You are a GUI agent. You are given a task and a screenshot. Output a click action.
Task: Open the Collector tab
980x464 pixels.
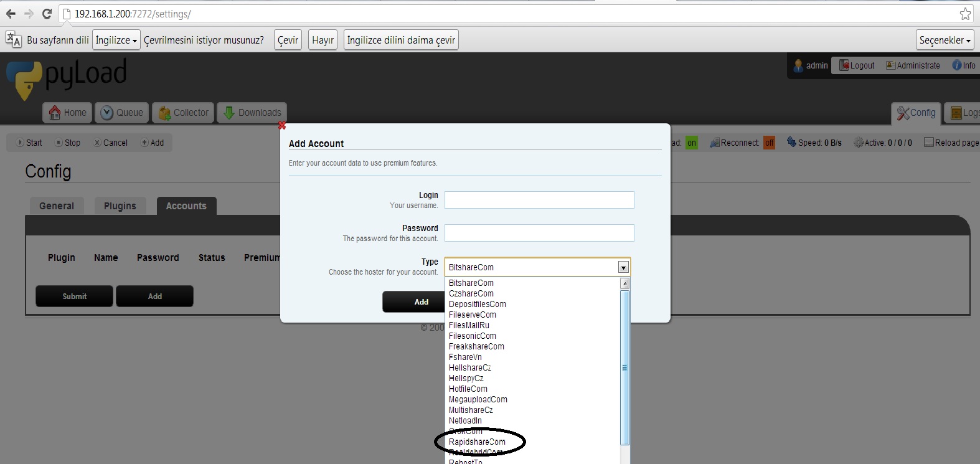[183, 113]
